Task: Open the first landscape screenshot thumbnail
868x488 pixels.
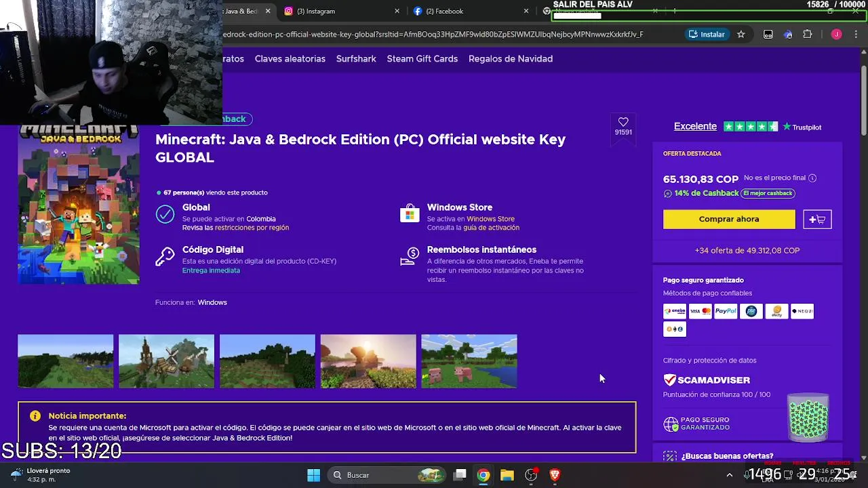Action: pyautogui.click(x=66, y=361)
